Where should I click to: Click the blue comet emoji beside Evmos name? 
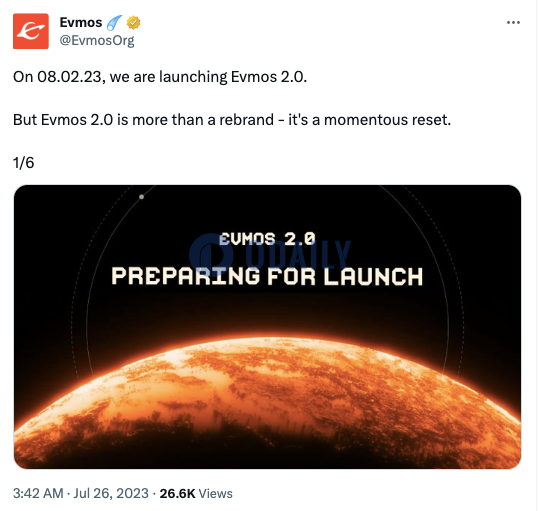click(x=114, y=23)
